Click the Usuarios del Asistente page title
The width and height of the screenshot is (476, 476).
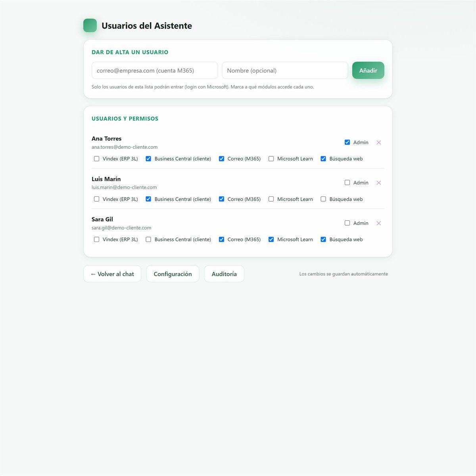click(147, 26)
